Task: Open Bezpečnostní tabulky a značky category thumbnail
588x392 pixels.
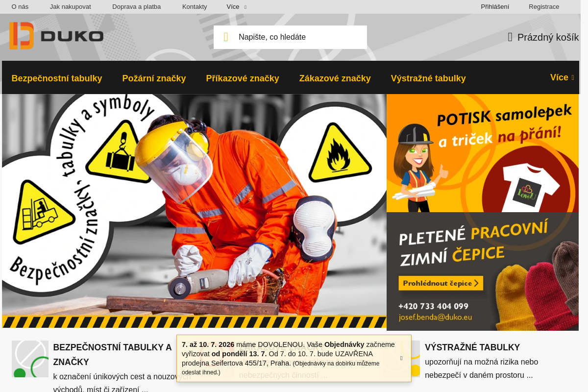Action: pos(30,359)
